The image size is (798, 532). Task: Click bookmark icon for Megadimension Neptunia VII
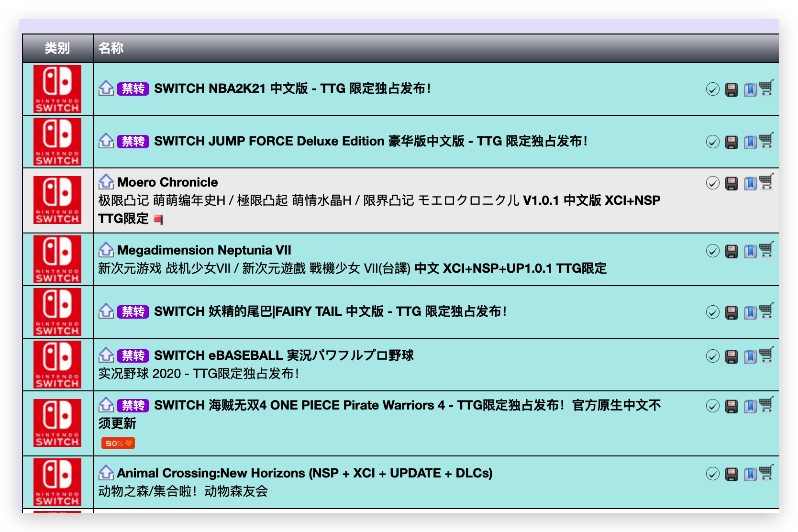[750, 251]
